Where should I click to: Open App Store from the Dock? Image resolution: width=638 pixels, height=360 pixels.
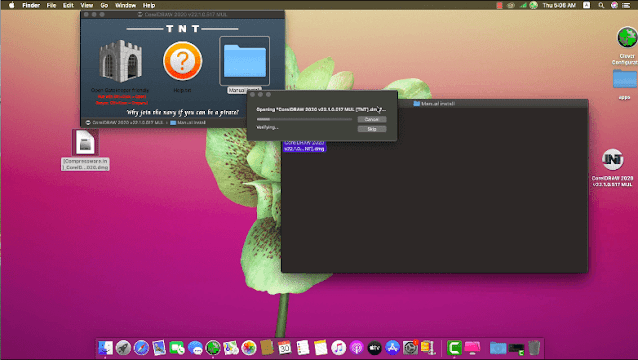tap(392, 348)
